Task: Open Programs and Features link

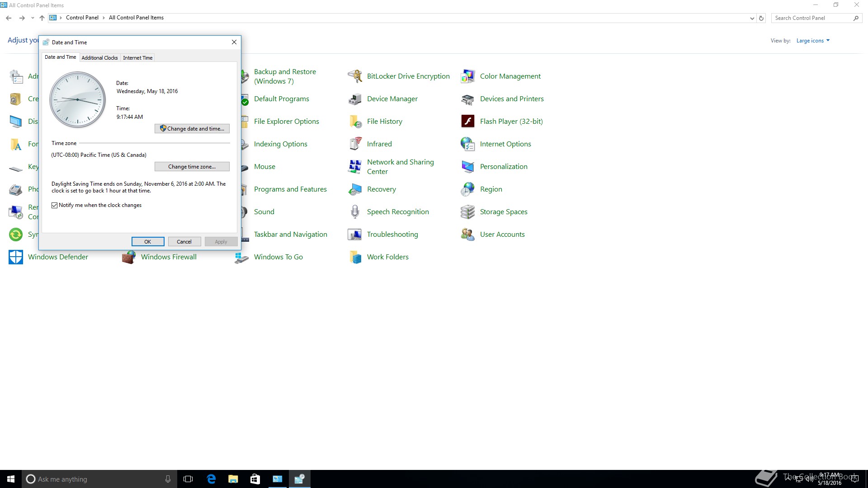Action: tap(290, 189)
